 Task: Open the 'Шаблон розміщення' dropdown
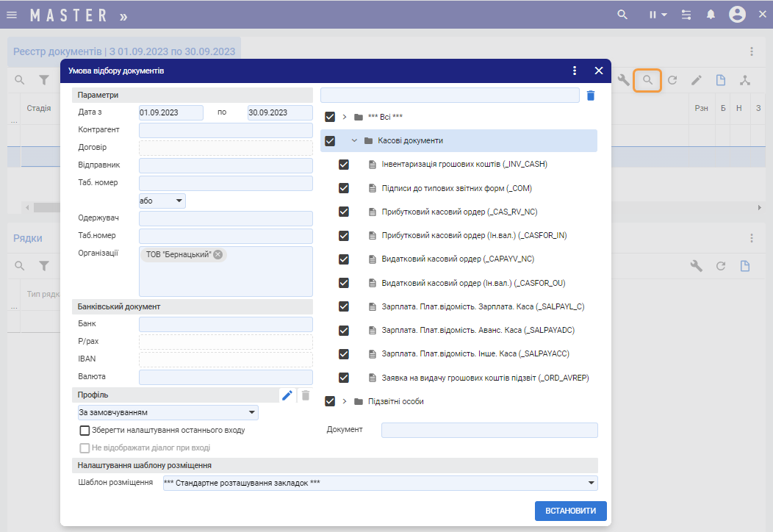380,483
